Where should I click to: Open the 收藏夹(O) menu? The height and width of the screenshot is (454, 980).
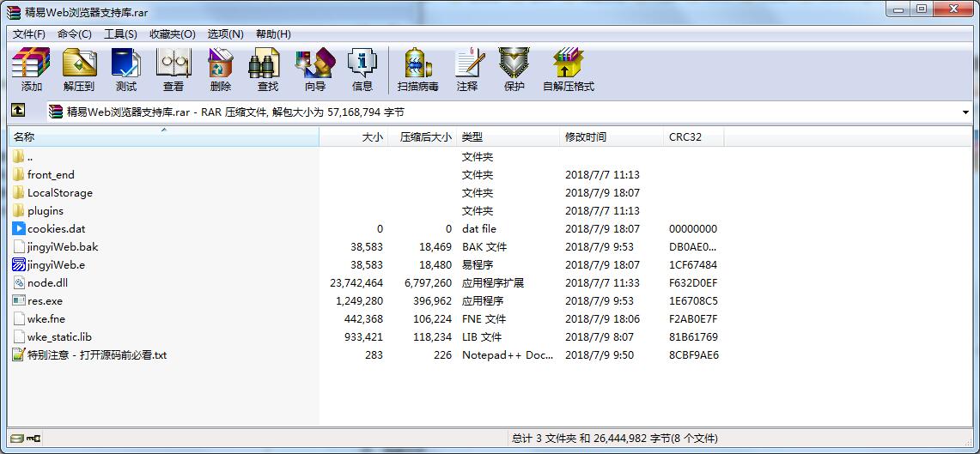[x=173, y=33]
